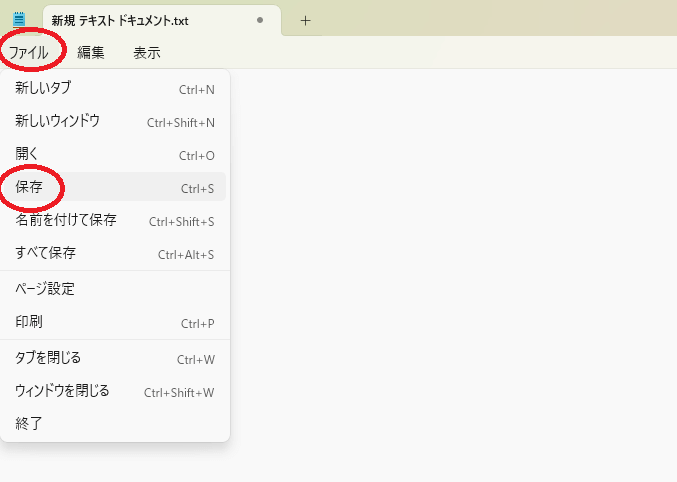Open the ファイル menu
This screenshot has width=677, height=482.
28,52
